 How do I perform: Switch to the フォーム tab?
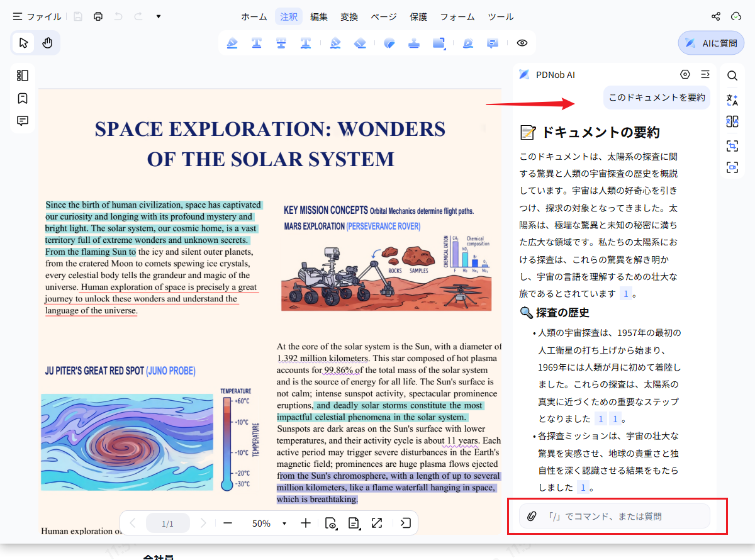coord(457,17)
